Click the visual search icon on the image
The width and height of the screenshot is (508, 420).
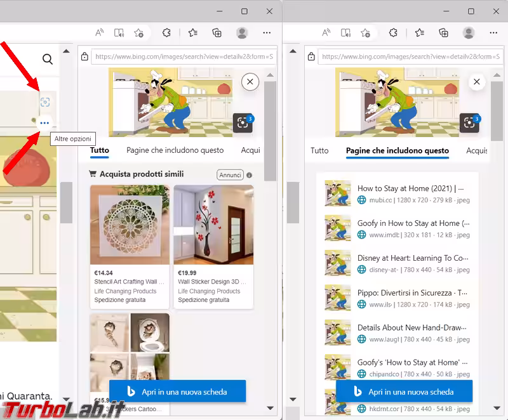point(44,102)
